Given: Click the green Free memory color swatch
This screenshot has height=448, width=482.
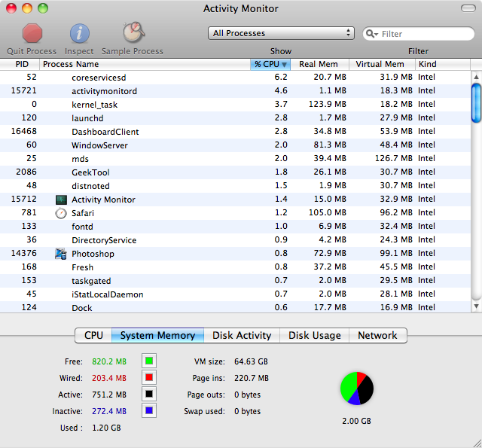Looking at the screenshot, I should [x=149, y=361].
